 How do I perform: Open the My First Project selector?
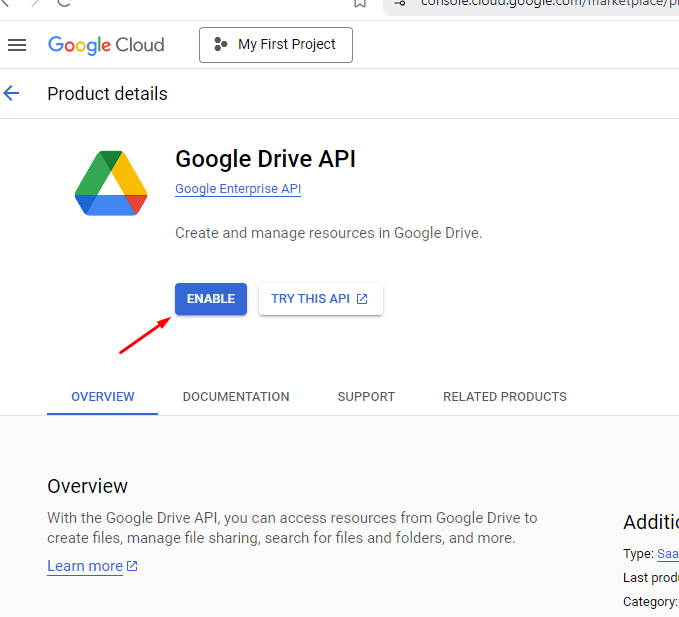tap(276, 45)
